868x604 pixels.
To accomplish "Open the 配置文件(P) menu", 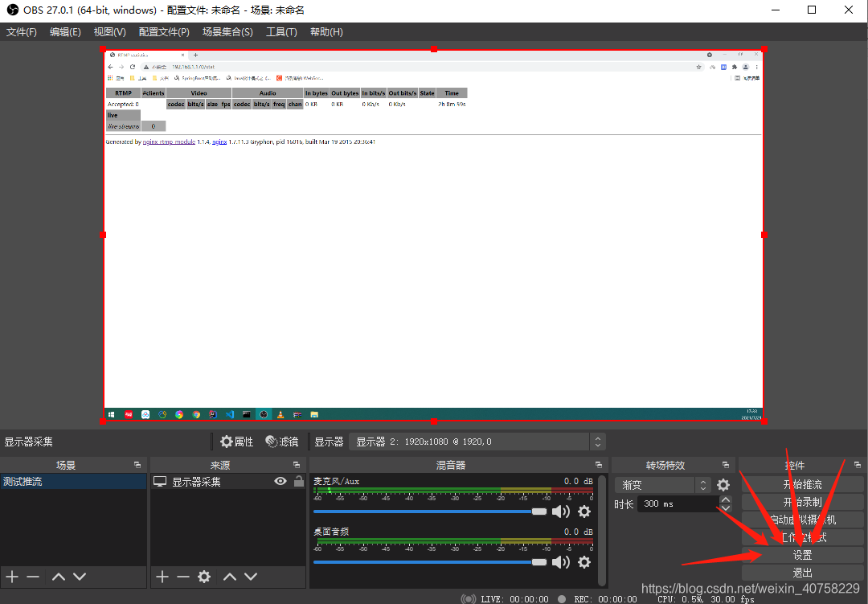I will pos(164,32).
